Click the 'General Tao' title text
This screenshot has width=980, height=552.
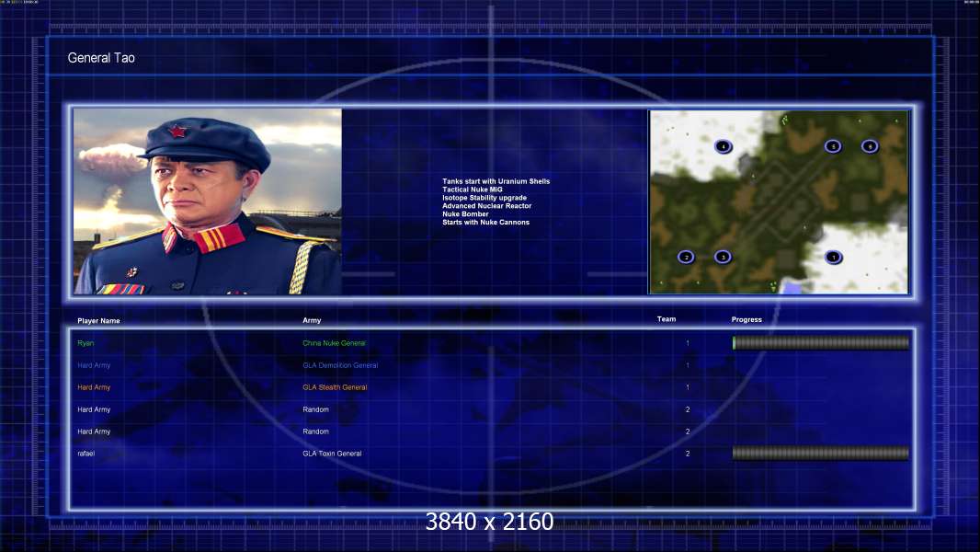coord(101,58)
